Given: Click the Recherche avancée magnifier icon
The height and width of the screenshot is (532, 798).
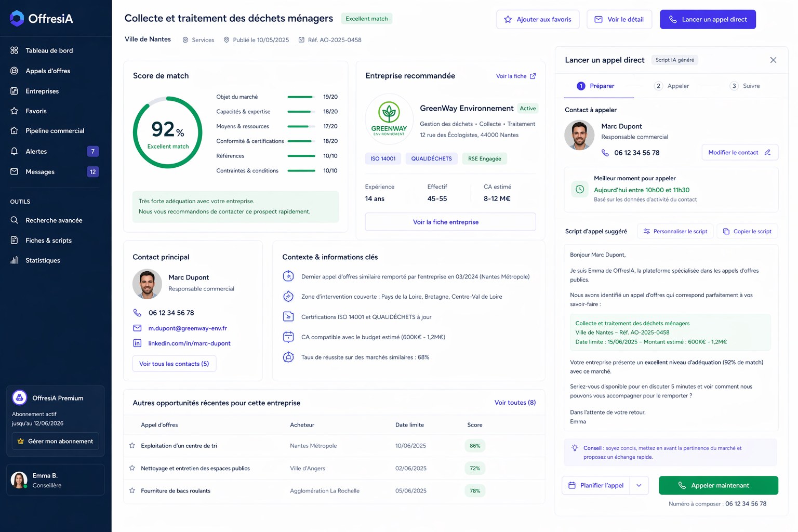Looking at the screenshot, I should (x=15, y=220).
